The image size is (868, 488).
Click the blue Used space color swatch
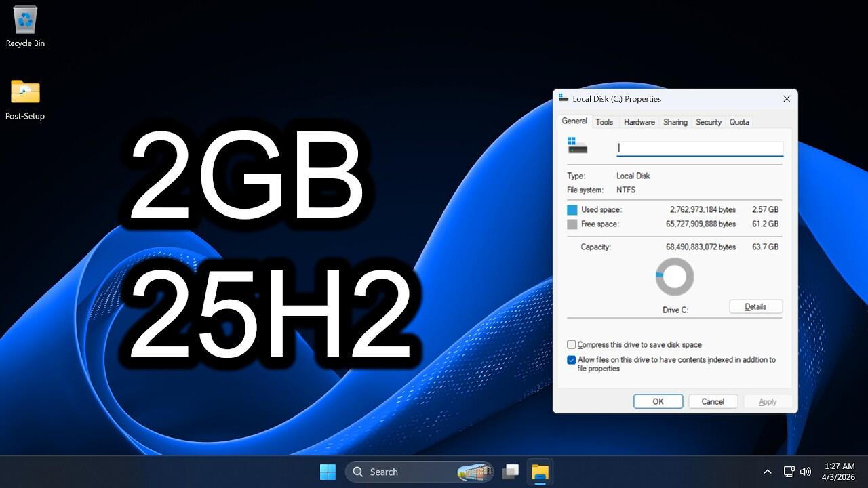(572, 210)
